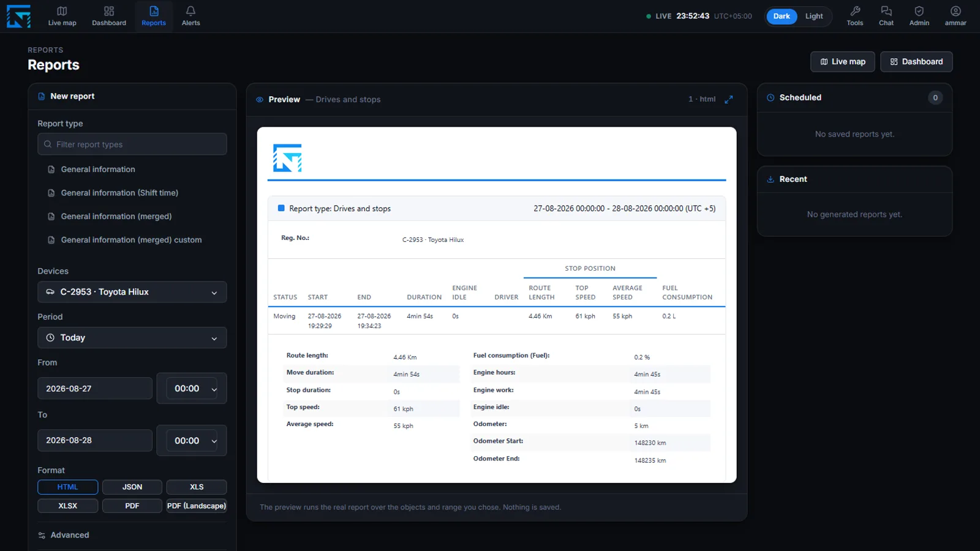The height and width of the screenshot is (551, 980).
Task: Click the Dashboard button below header
Action: (x=916, y=62)
